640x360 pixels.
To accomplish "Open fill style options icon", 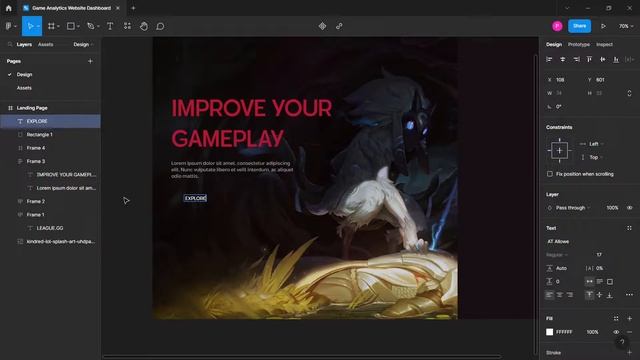I will coord(616,318).
